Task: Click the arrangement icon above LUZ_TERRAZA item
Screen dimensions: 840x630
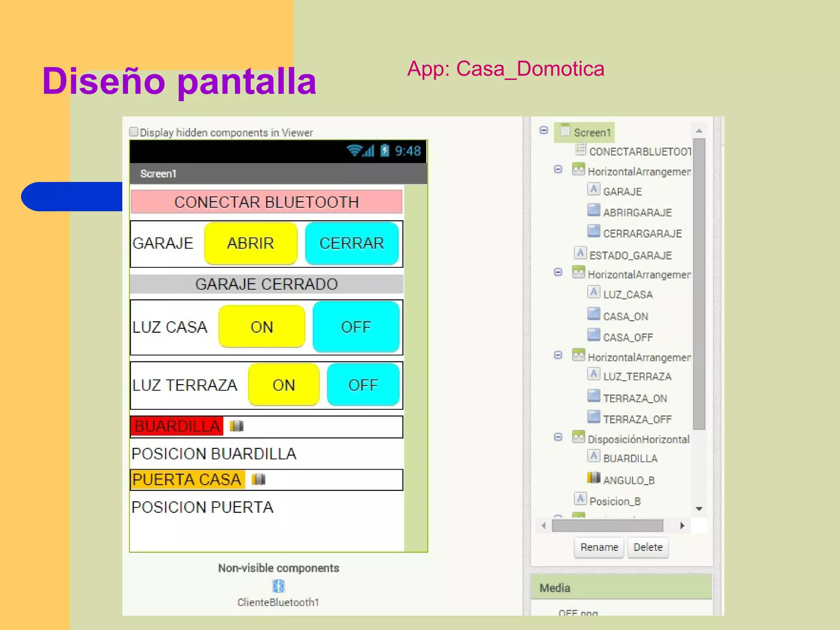Action: coord(578,355)
